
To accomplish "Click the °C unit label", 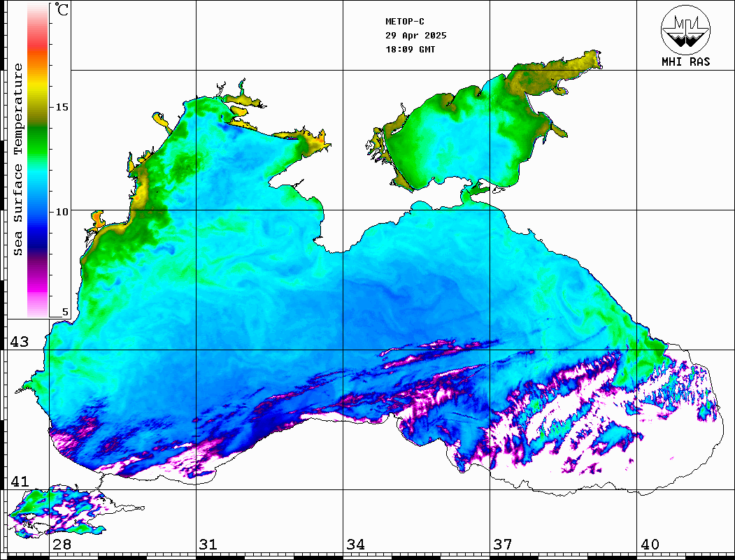I will pos(61,9).
